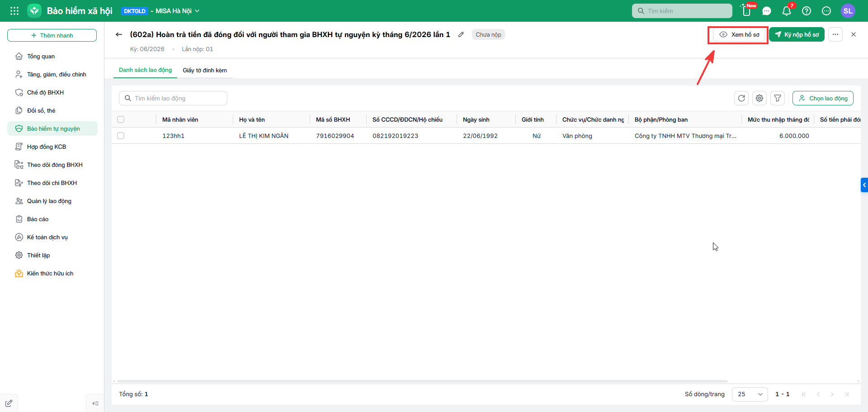868x412 pixels.
Task: Open Tăng, giảm, điều chỉnh menu
Action: click(x=52, y=74)
